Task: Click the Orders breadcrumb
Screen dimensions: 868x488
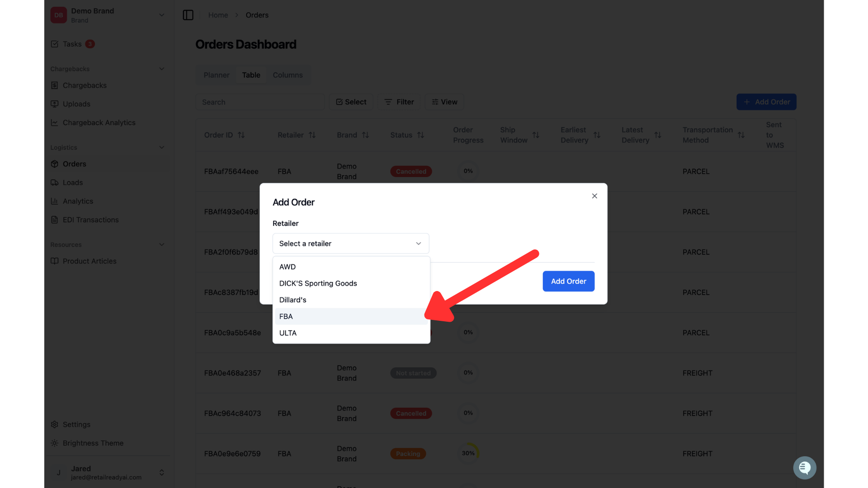Action: 257,15
